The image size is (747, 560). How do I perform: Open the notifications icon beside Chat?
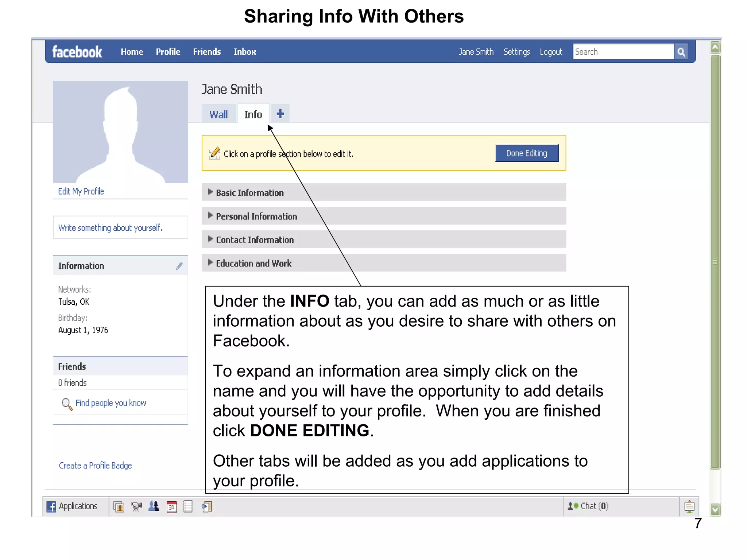point(689,506)
